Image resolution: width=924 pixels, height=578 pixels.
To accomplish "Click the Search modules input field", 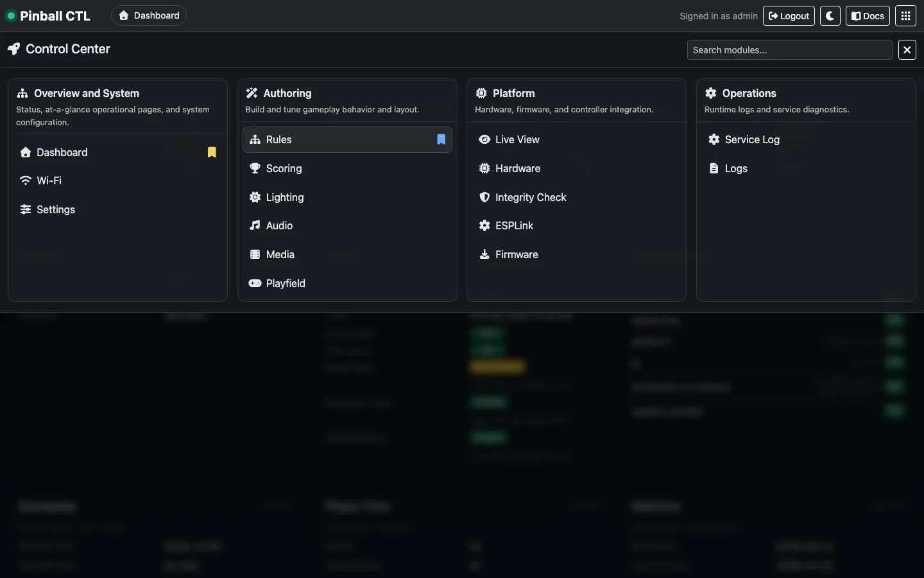I will click(789, 50).
